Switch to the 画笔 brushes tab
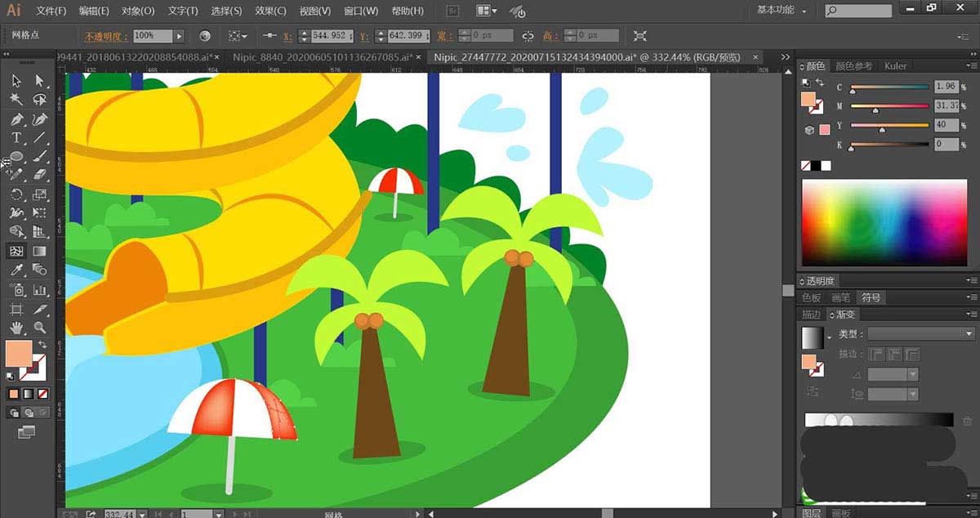980x518 pixels. (x=840, y=297)
